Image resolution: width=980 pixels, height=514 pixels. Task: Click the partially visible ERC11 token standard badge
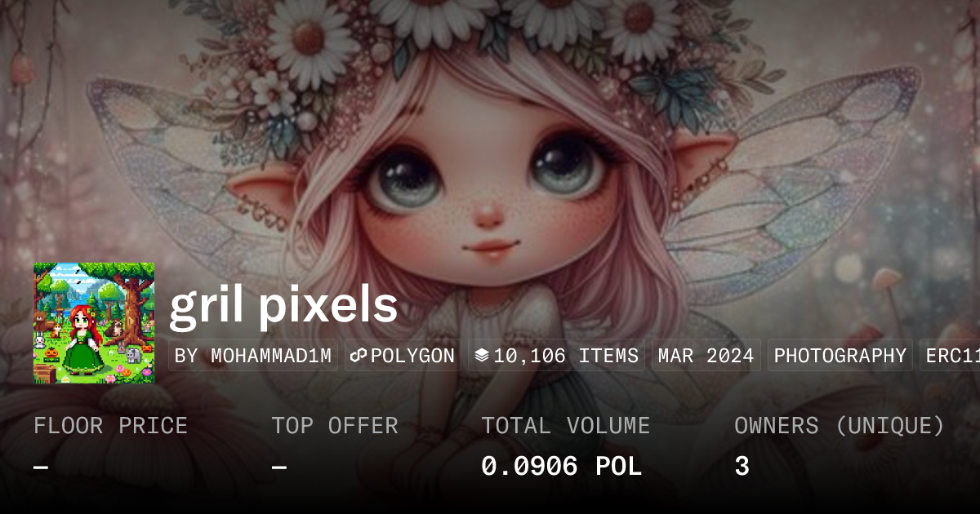pyautogui.click(x=950, y=356)
